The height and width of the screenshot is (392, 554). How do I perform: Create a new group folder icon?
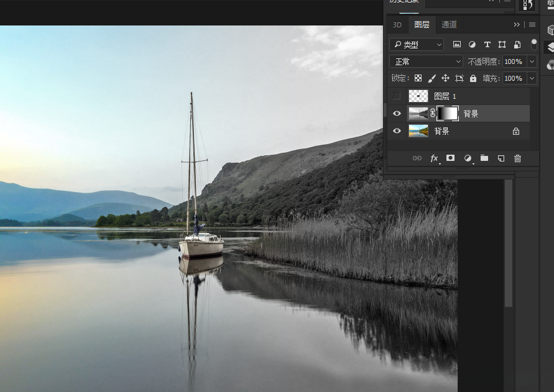484,158
